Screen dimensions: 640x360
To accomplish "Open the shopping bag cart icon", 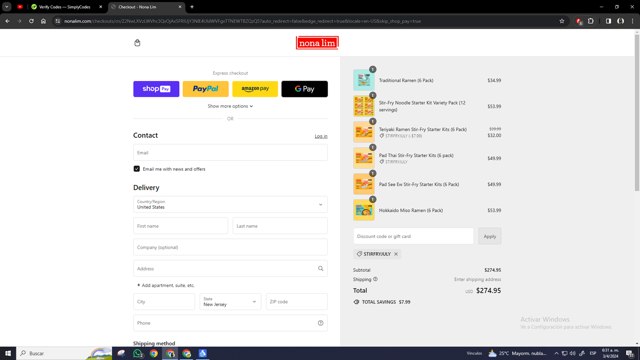I will tap(137, 43).
